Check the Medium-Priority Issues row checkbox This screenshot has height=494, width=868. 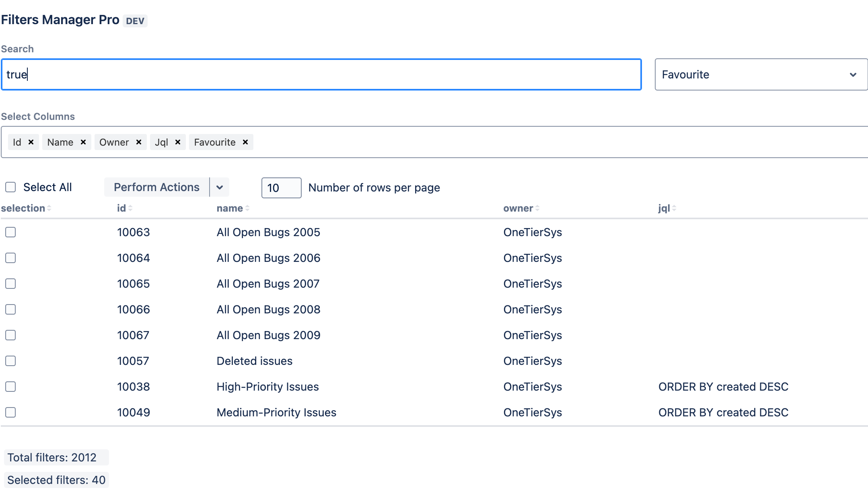point(10,412)
